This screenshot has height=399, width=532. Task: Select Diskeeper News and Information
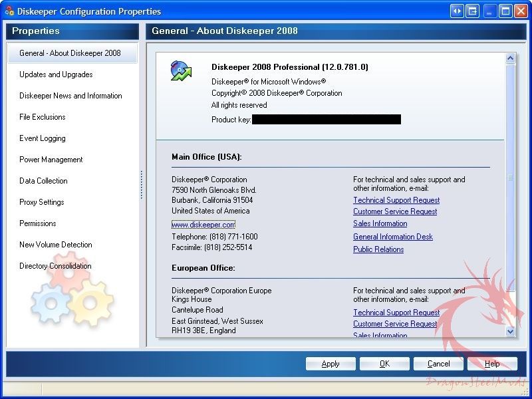70,96
